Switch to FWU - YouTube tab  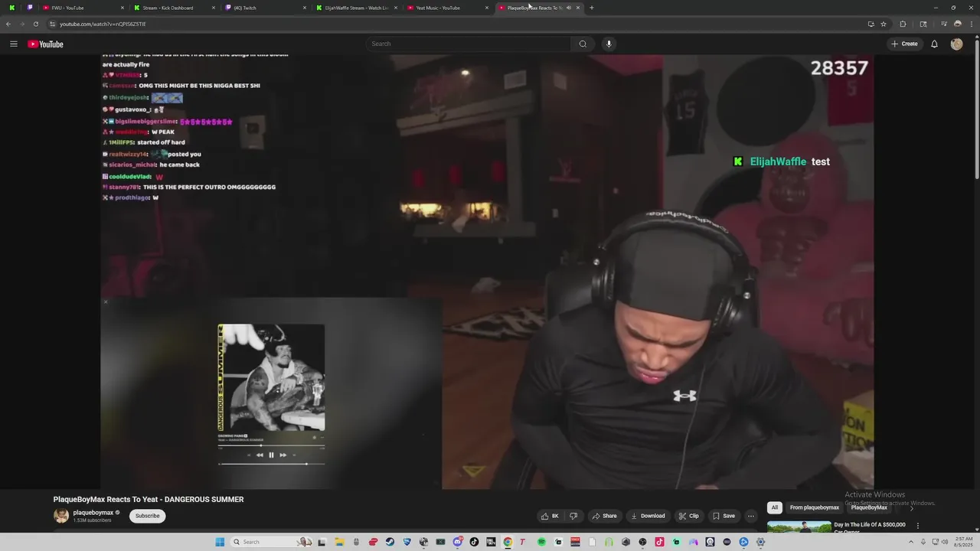point(82,8)
